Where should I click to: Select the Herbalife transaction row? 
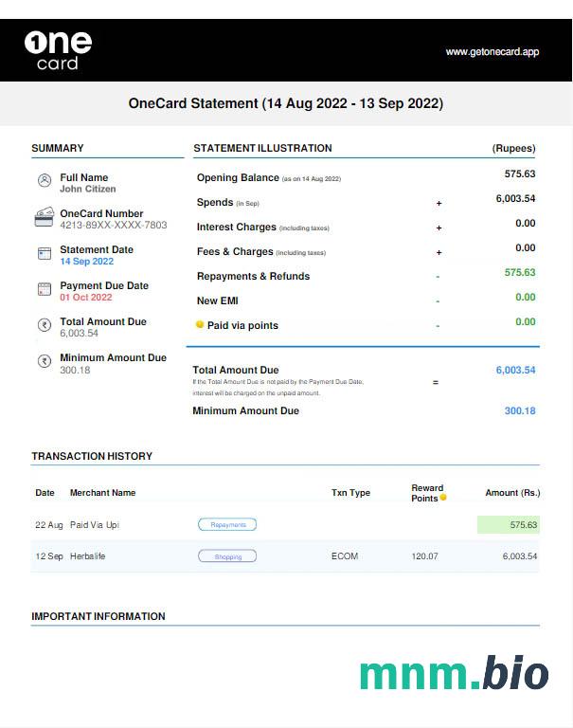click(x=285, y=556)
